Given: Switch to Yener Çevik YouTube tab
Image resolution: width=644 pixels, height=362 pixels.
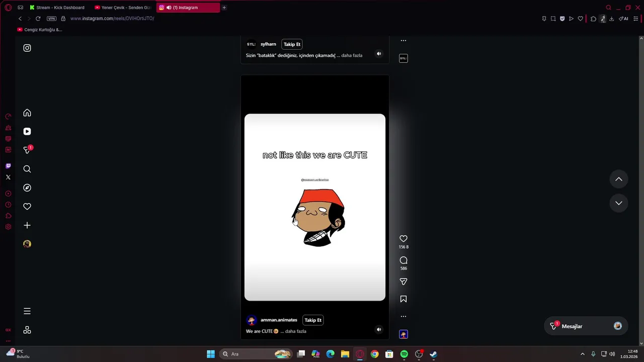Looking at the screenshot, I should (123, 8).
